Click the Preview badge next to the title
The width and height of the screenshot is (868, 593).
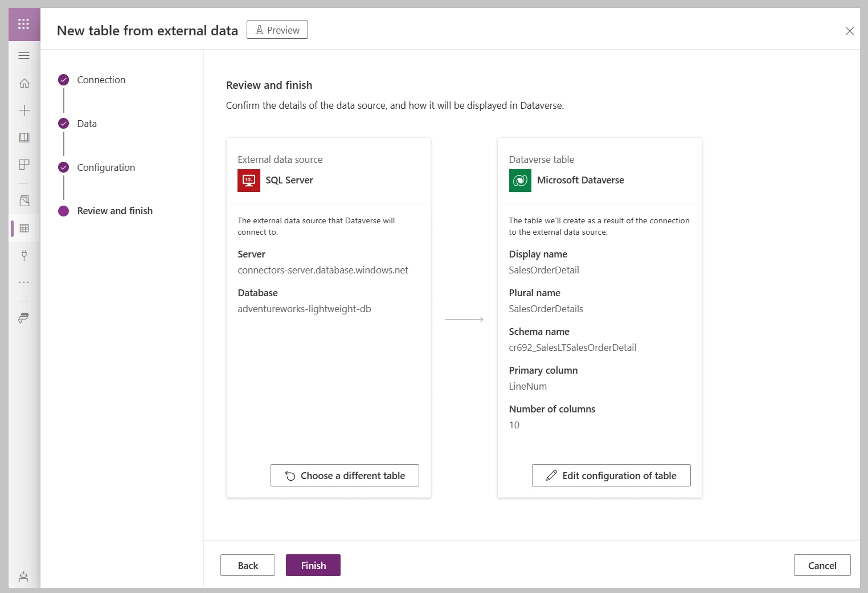pyautogui.click(x=277, y=30)
